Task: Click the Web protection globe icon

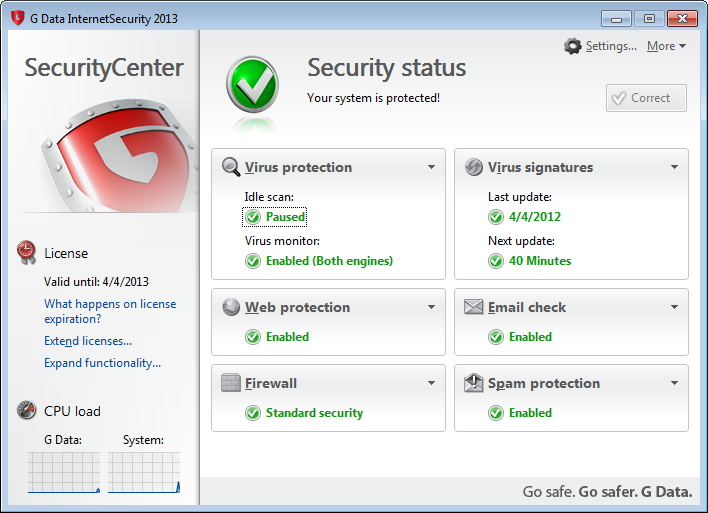Action: tap(231, 308)
